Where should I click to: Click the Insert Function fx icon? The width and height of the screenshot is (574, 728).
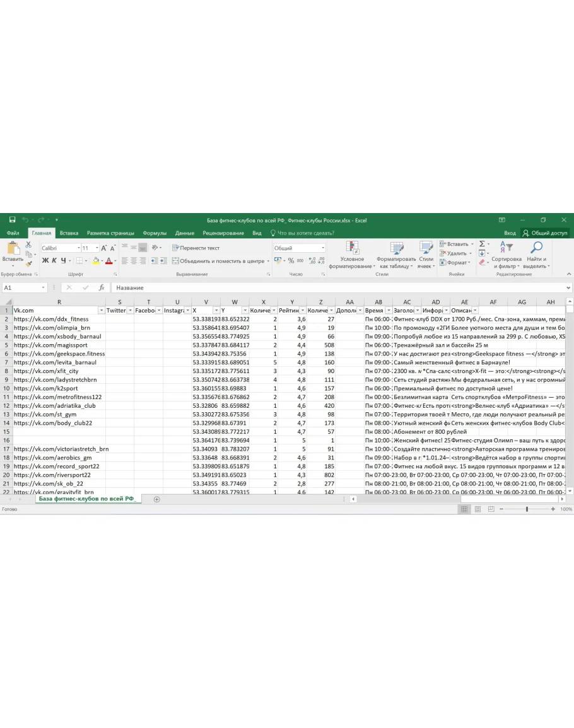[102, 287]
